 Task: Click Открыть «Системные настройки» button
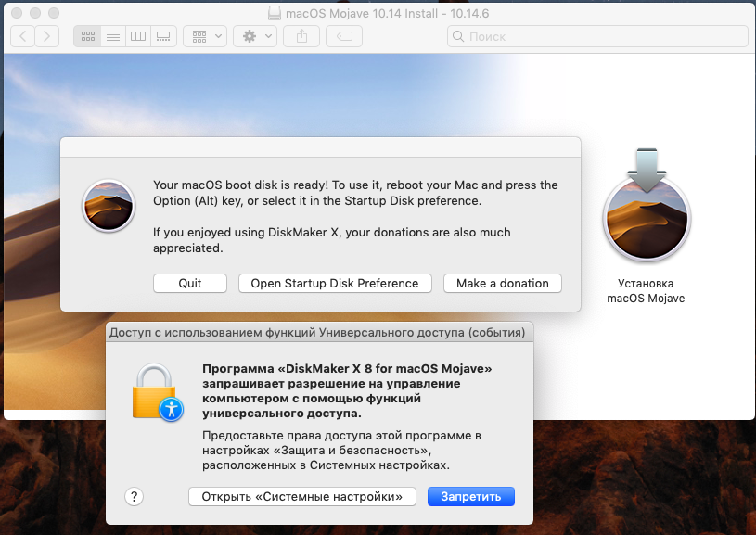302,496
